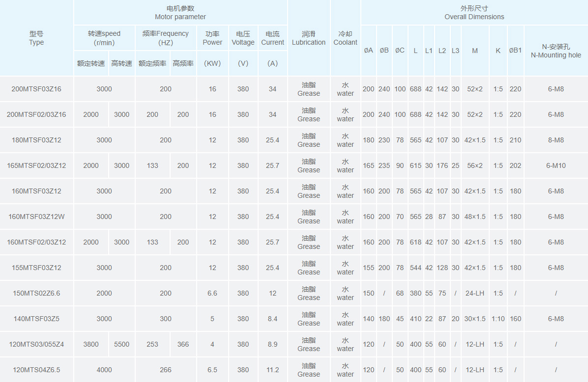Click the 120MTS03/055Z4 model name
588x382 pixels.
pyautogui.click(x=36, y=344)
